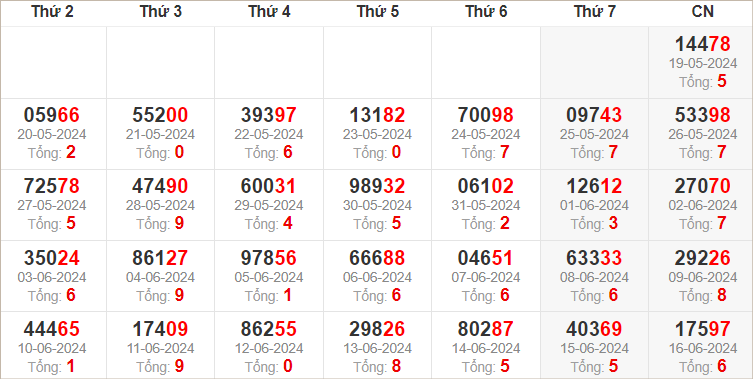Select the 72578 result on 27-05-2024
This screenshot has height=379, width=753.
[52, 186]
